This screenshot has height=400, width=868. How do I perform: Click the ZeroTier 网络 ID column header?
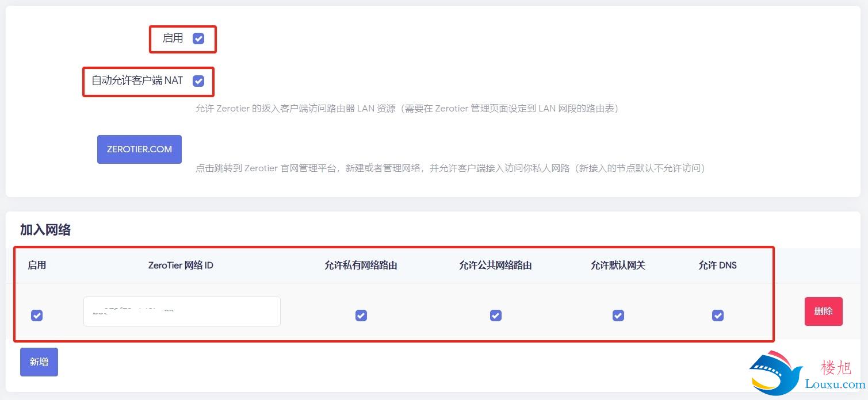[181, 266]
